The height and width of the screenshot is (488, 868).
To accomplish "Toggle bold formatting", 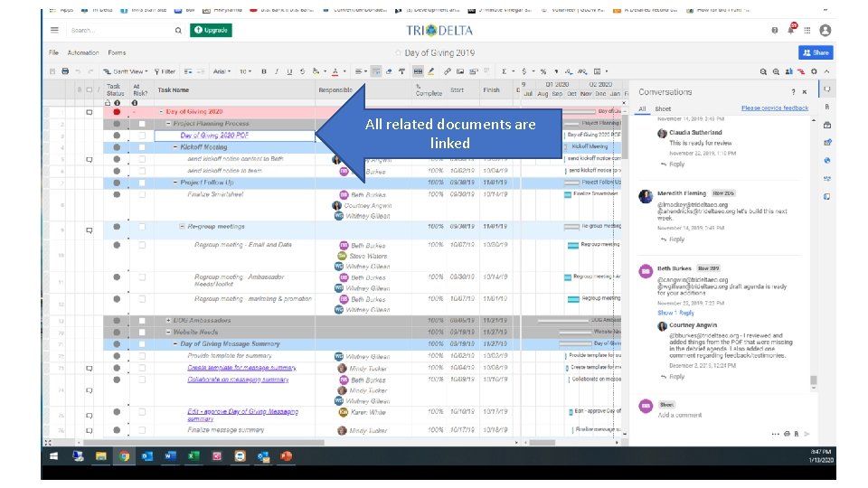I will (264, 71).
